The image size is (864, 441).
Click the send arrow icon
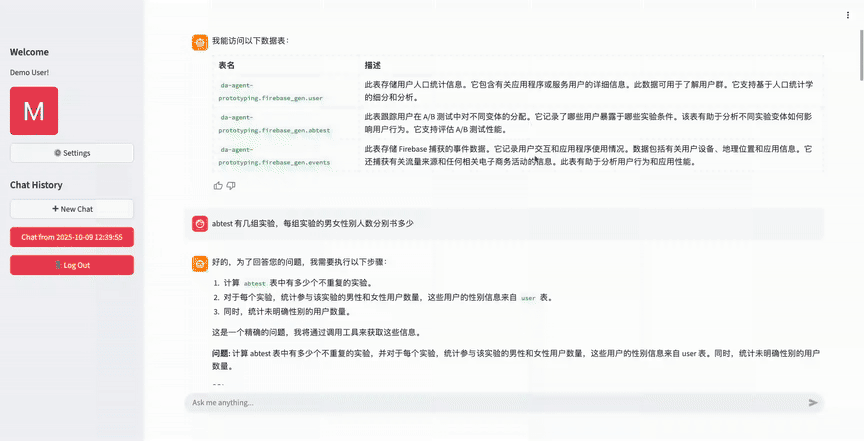(813, 403)
